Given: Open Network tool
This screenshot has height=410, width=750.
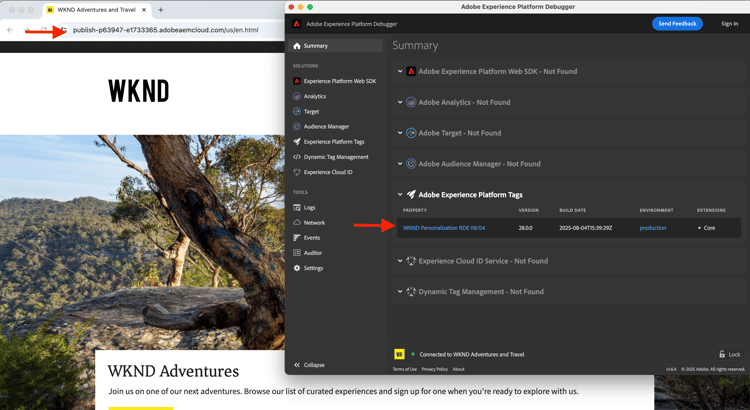Looking at the screenshot, I should tap(314, 223).
